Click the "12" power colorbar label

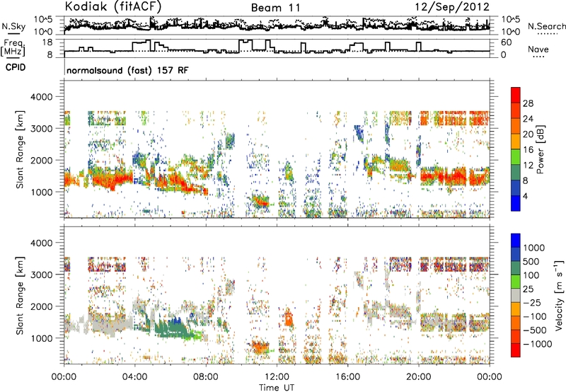[x=528, y=166]
